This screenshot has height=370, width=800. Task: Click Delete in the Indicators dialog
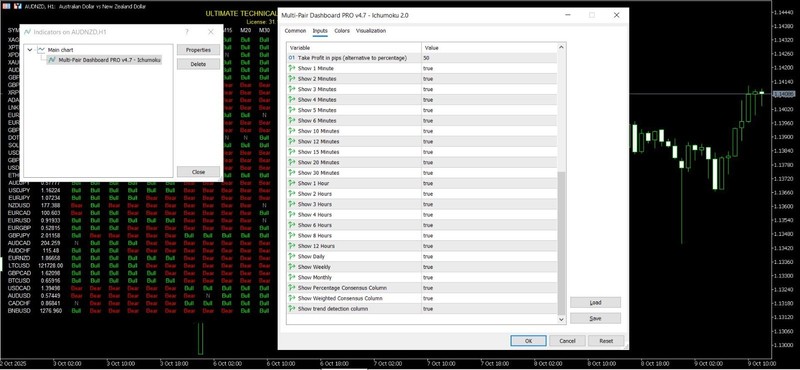(198, 64)
